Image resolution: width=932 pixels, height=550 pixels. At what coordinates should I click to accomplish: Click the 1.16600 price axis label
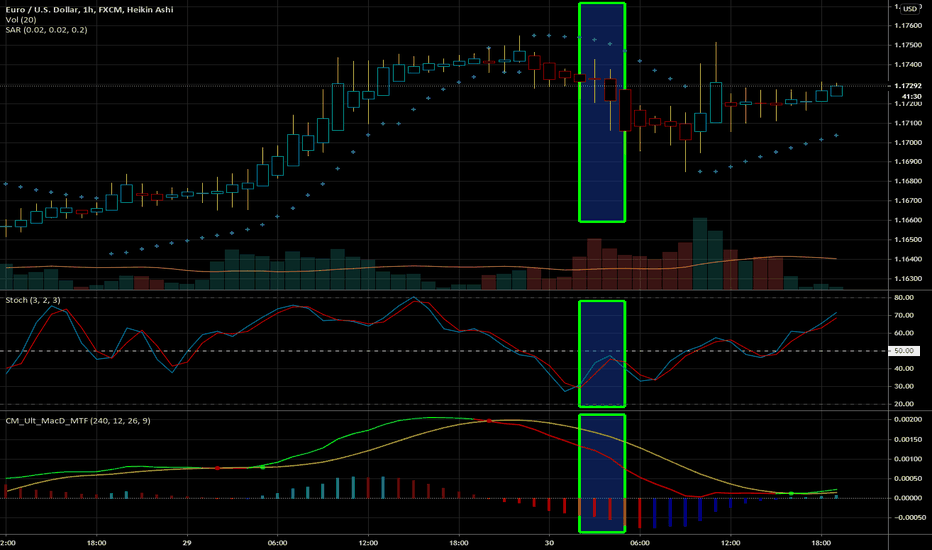tap(908, 221)
